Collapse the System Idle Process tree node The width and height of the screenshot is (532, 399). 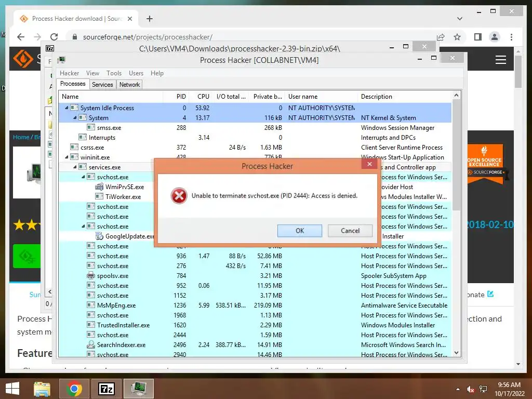point(66,108)
